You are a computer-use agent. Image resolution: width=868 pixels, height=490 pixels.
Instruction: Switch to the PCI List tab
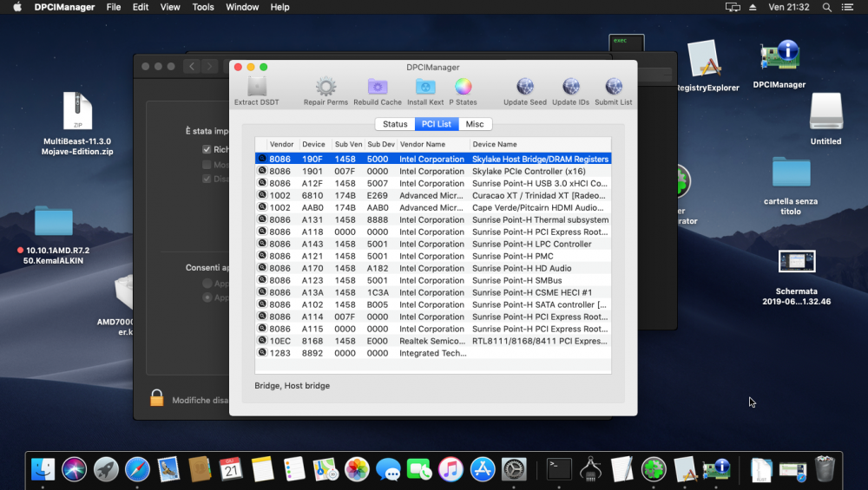[x=437, y=124]
